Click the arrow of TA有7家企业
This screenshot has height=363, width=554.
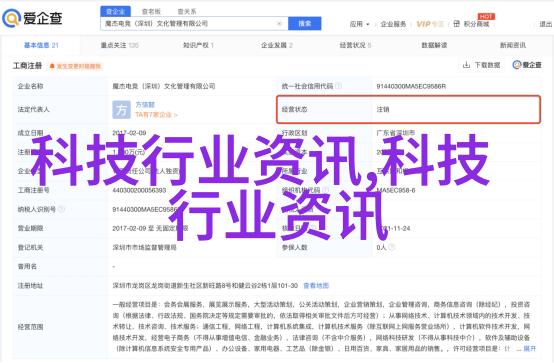tap(176, 115)
